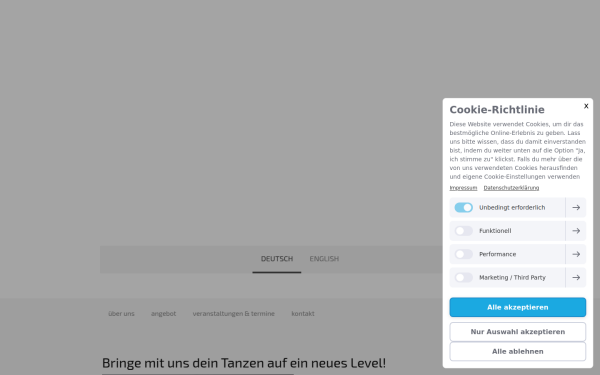
Task: Enable the Funktionell cookies switch
Action: click(x=463, y=231)
